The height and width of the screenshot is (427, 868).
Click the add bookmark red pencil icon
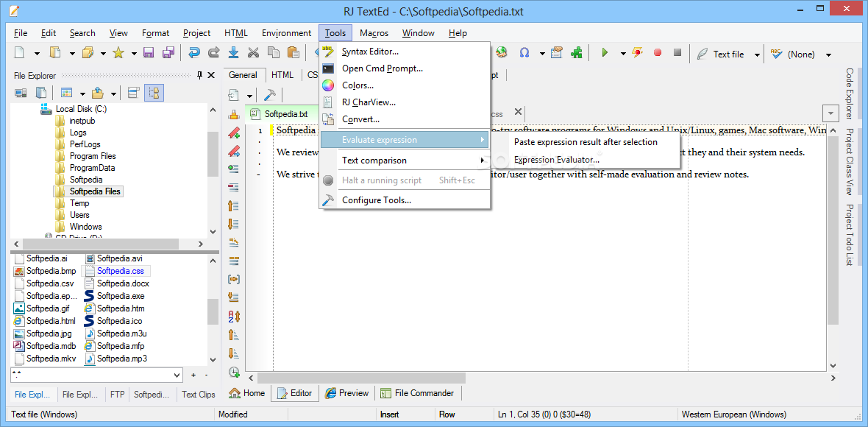coord(234,133)
